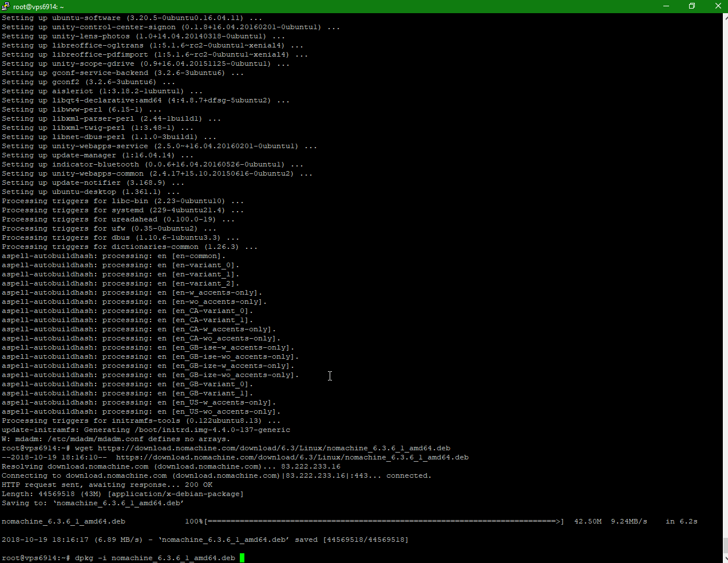Viewport: 728px width, 563px height.
Task: Click the window title text root@vps6914
Action: pyautogui.click(x=38, y=6)
